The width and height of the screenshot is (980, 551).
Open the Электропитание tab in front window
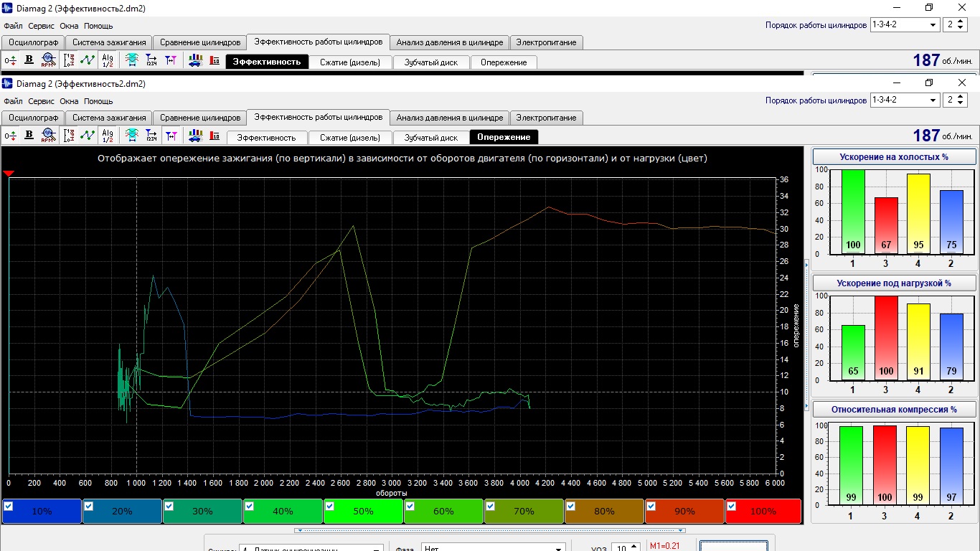click(547, 118)
